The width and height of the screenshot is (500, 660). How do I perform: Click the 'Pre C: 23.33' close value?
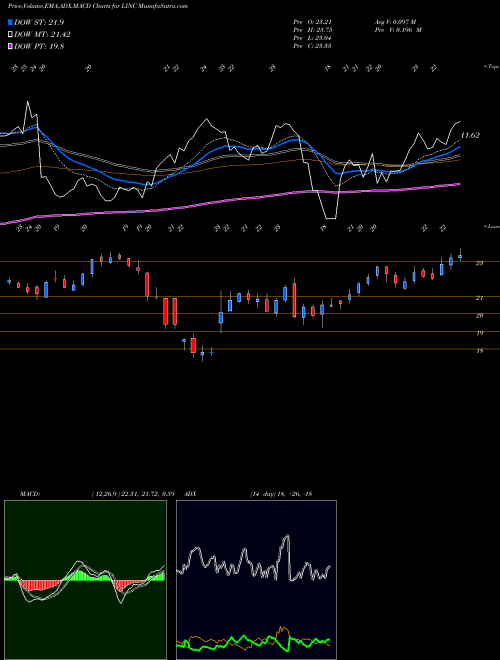point(312,46)
